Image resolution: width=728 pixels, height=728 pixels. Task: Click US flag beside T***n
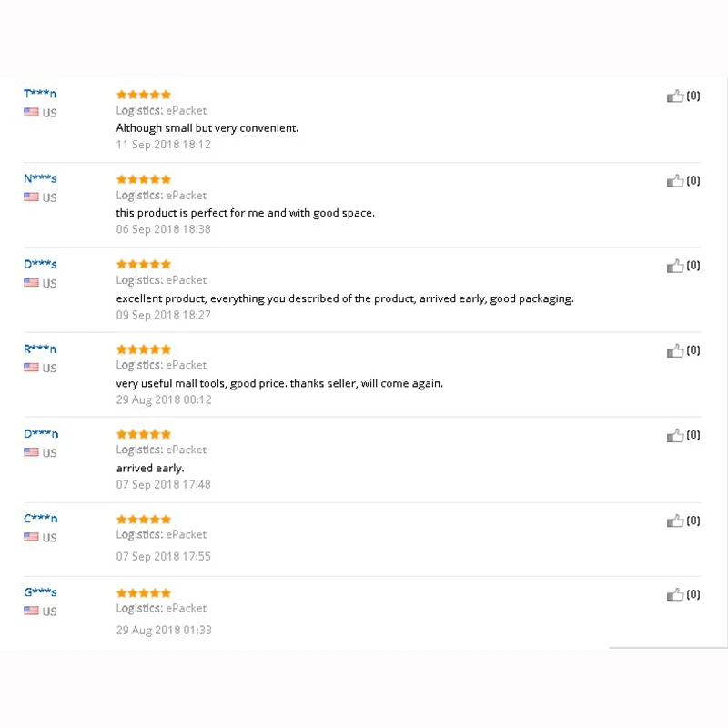click(31, 112)
